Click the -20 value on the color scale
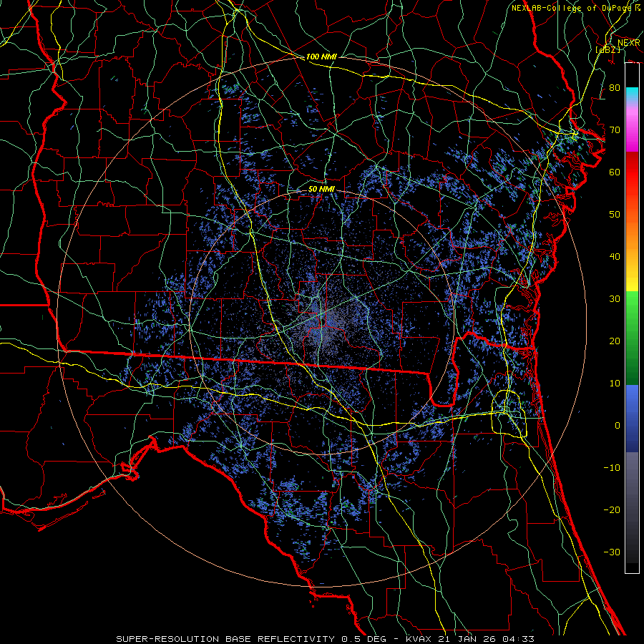The height and width of the screenshot is (644, 644). (x=612, y=509)
